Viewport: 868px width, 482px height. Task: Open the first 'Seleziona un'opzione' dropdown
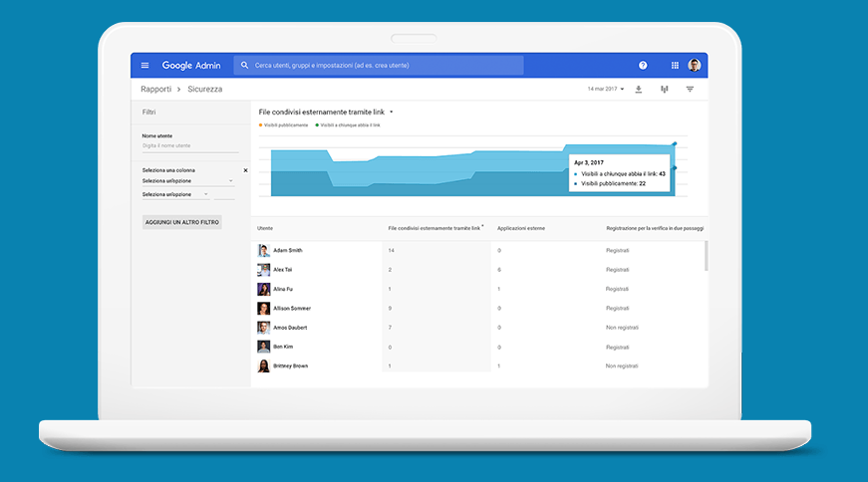point(187,181)
